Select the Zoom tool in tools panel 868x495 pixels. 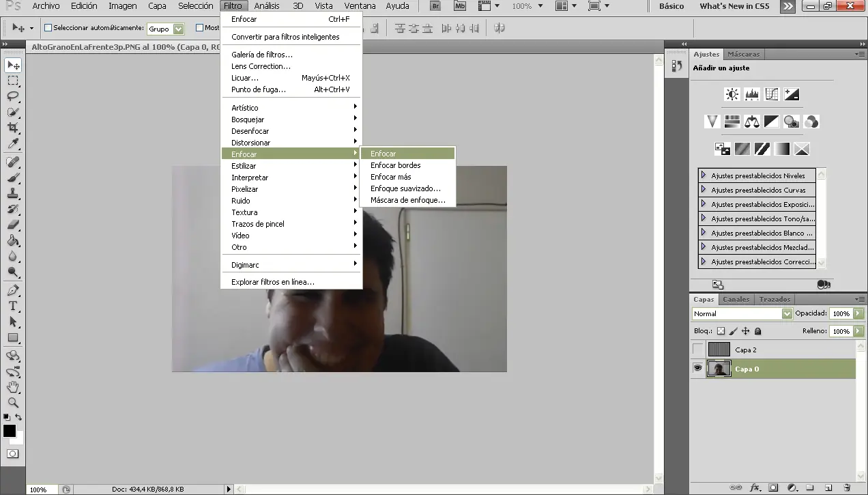pos(13,403)
